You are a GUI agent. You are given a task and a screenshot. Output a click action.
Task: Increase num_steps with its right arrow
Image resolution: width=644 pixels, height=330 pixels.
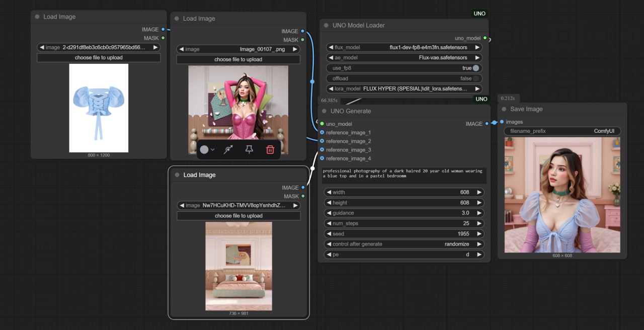tap(479, 223)
